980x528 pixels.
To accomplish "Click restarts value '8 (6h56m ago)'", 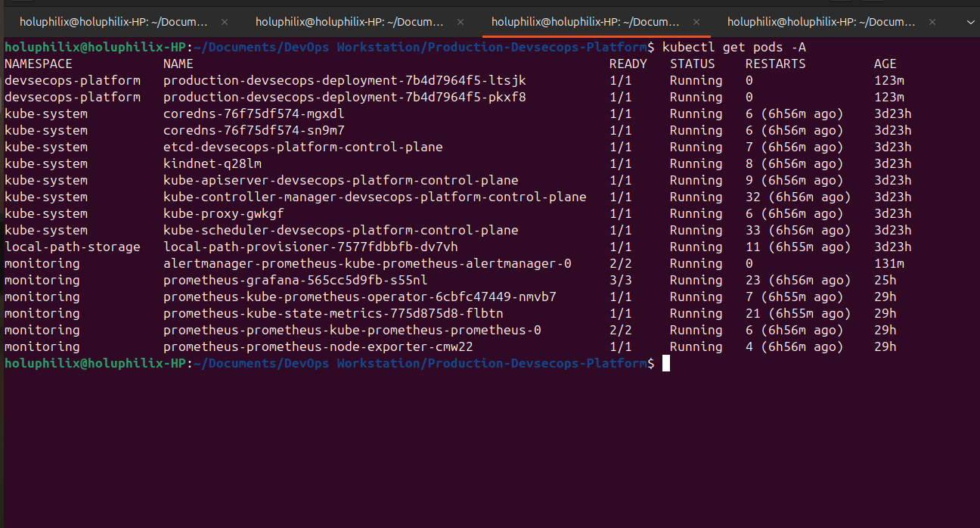I will (x=795, y=163).
